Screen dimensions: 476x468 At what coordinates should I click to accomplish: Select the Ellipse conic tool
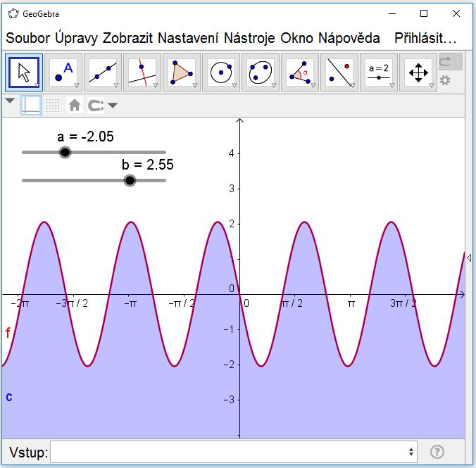(261, 72)
